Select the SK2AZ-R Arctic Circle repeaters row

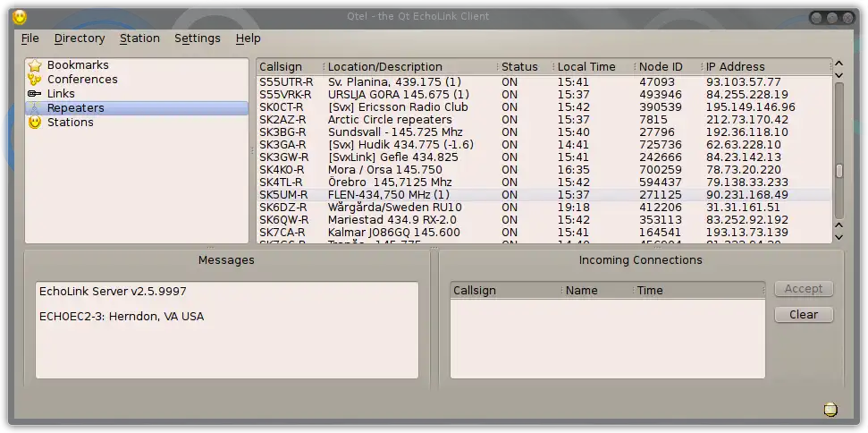544,120
